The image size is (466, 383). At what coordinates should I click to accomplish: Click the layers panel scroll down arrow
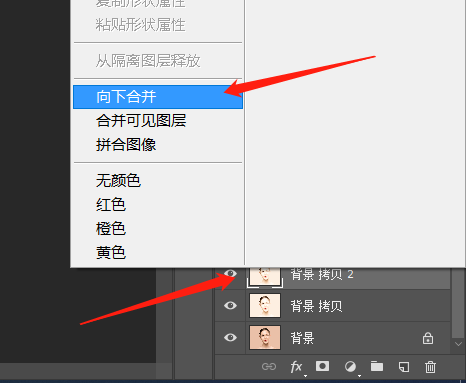point(458,344)
